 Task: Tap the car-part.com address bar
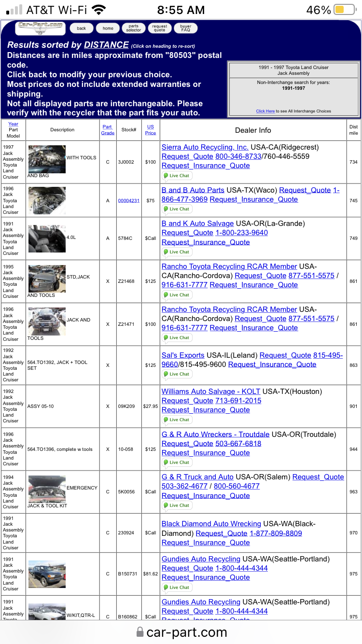tap(181, 632)
